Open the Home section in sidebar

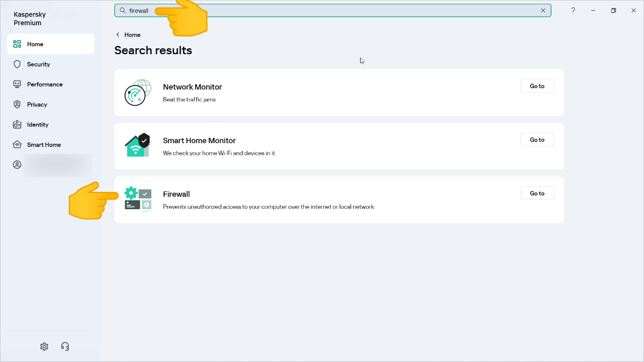(50, 44)
